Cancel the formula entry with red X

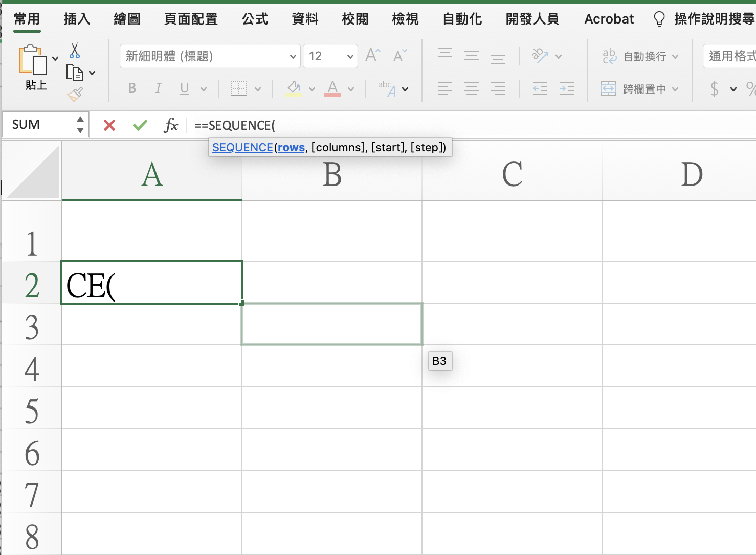pos(109,125)
